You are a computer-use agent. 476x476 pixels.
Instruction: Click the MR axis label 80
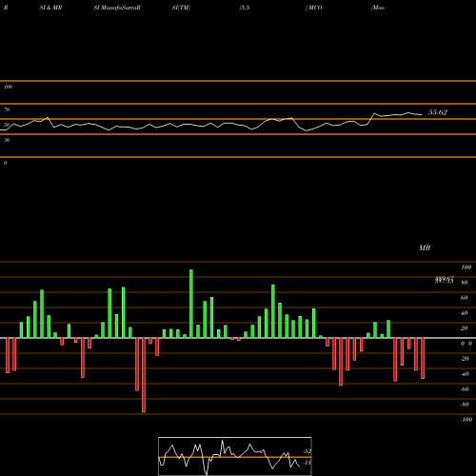tap(465, 283)
